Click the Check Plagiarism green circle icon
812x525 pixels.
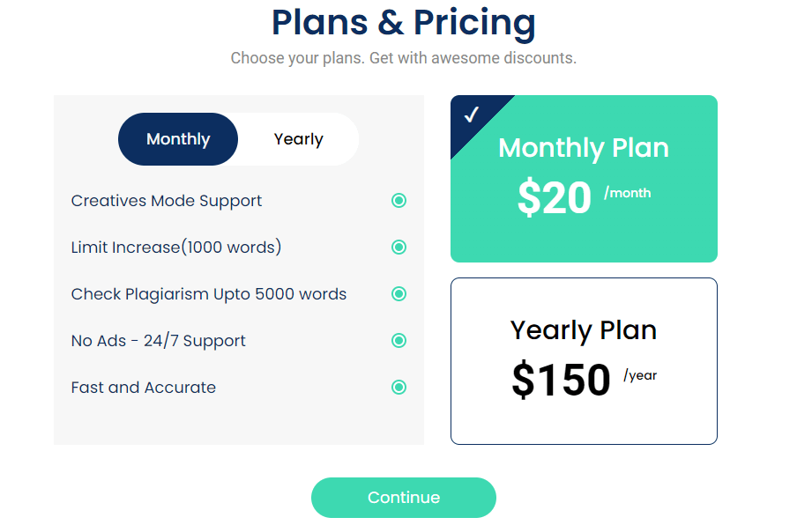point(399,294)
